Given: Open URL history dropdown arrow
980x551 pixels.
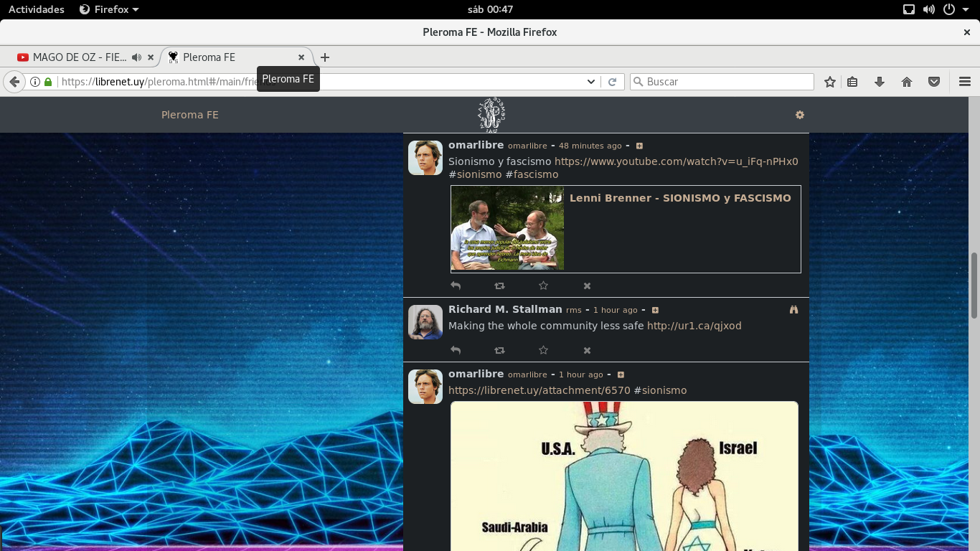Looking at the screenshot, I should 591,82.
